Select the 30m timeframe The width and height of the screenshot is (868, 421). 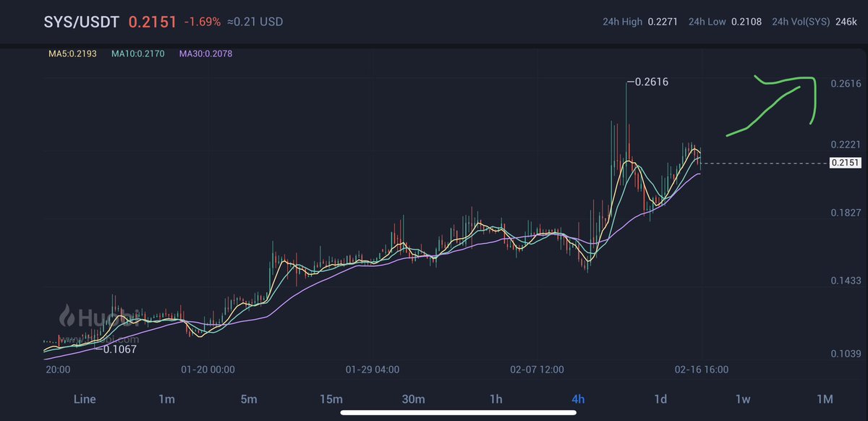[x=413, y=399]
